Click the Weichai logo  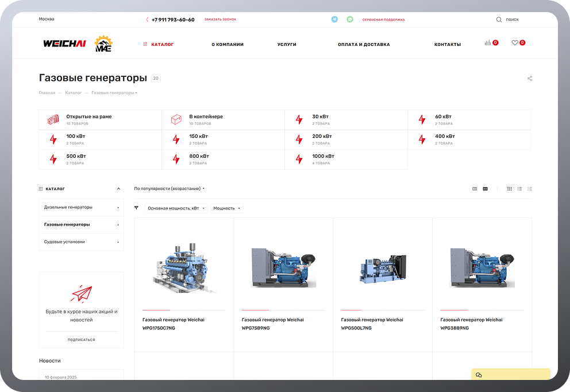click(64, 44)
